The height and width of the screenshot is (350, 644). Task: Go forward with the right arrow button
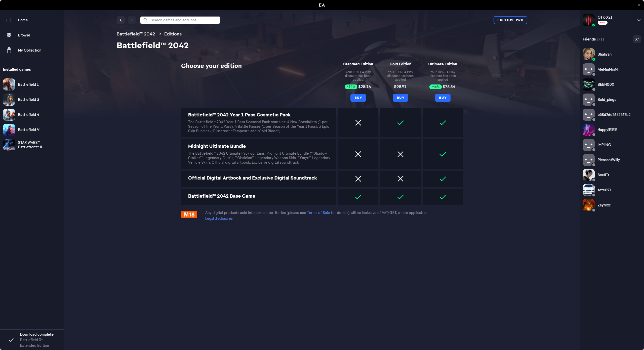click(x=132, y=20)
